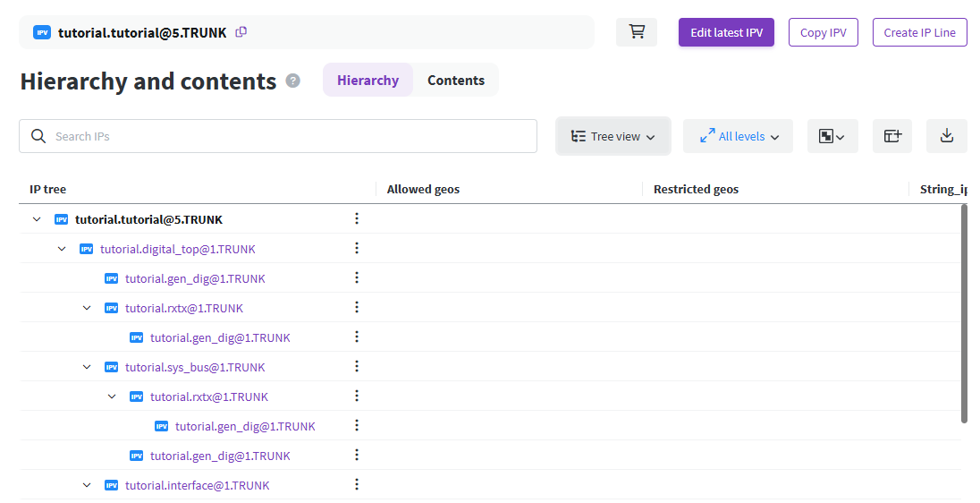Viewport: 980px width, 503px height.
Task: Click the download icon button
Action: pyautogui.click(x=946, y=136)
